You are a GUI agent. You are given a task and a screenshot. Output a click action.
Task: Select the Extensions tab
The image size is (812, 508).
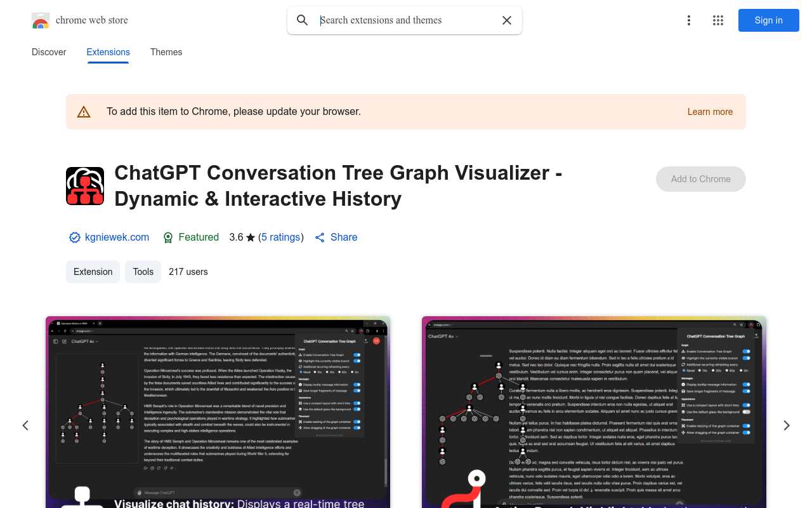(108, 52)
